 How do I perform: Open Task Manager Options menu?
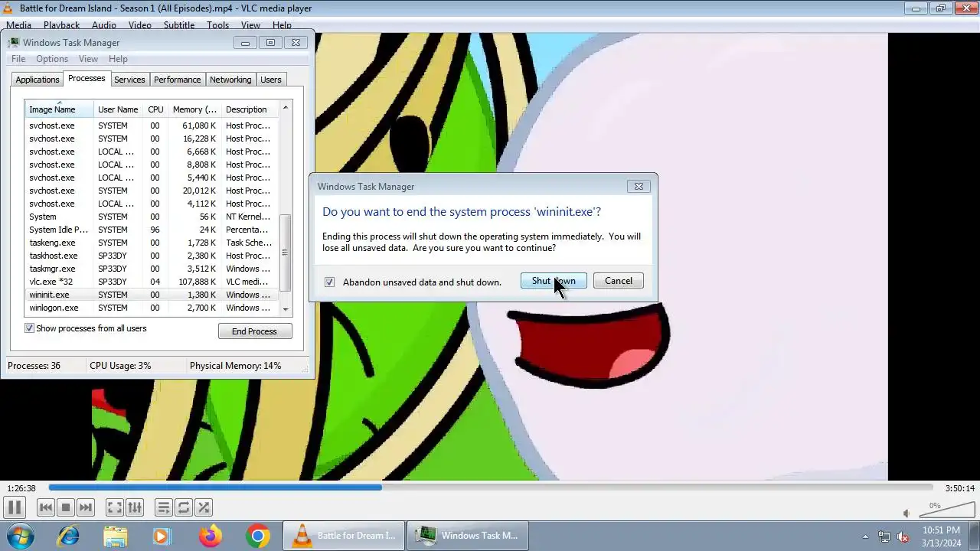(52, 59)
